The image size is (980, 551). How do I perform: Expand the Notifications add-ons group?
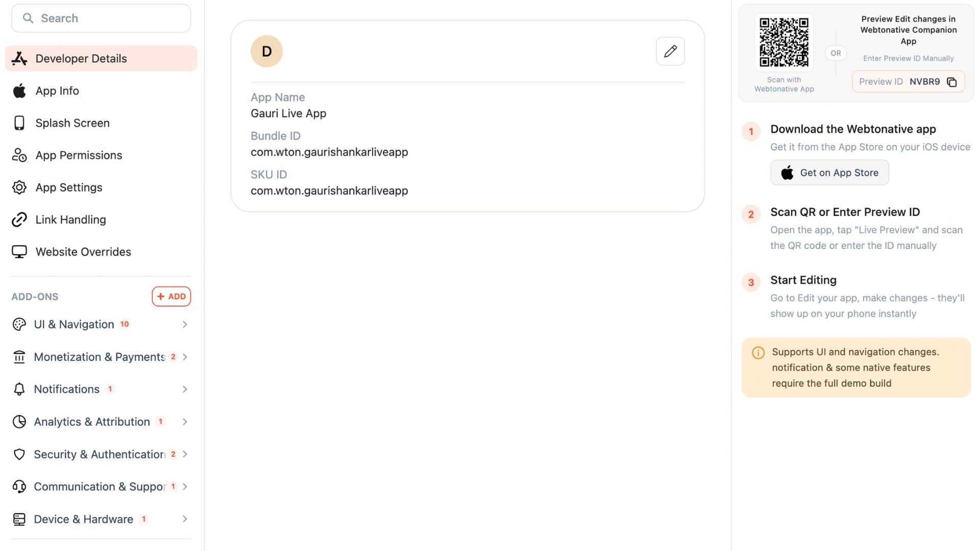(101, 389)
